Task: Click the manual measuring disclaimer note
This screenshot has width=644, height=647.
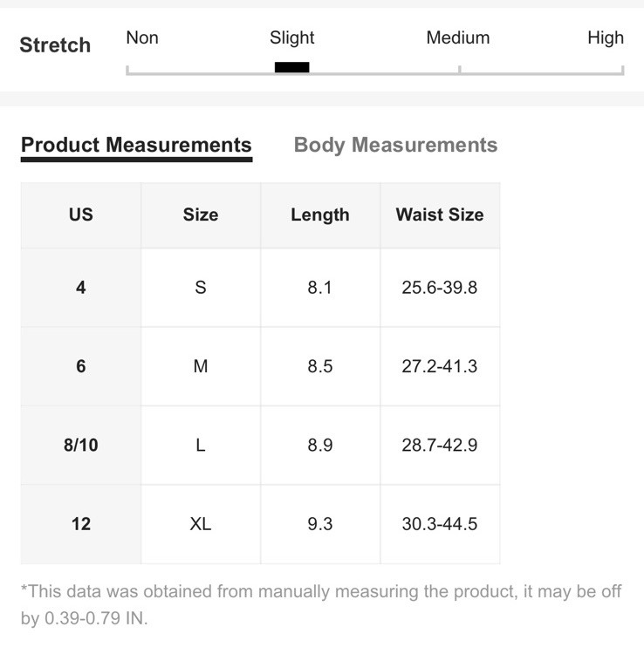Action: tap(321, 604)
